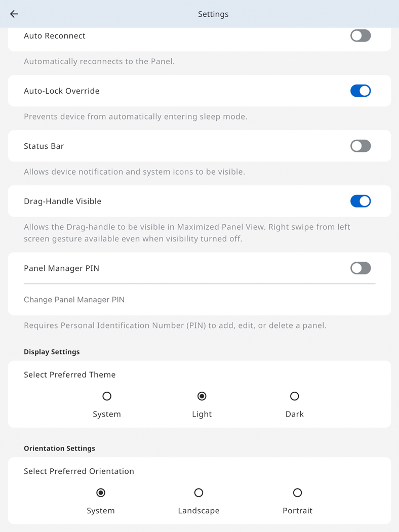Click the Drag-Handle Visible label
The height and width of the screenshot is (532, 399).
coord(62,201)
